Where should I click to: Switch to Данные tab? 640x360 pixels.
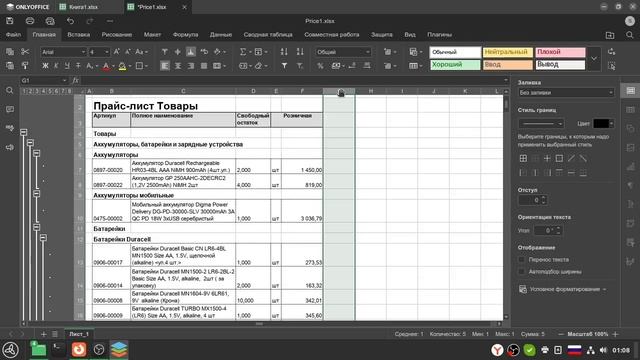[x=221, y=35]
